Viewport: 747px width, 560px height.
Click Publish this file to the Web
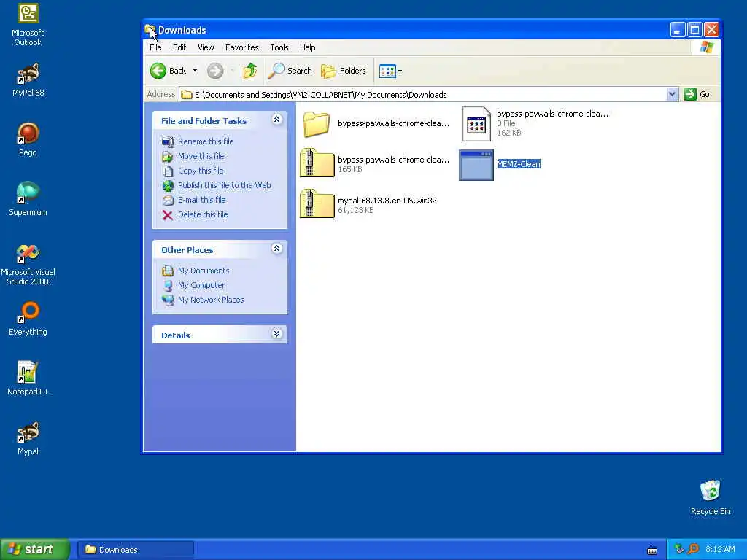(x=224, y=185)
